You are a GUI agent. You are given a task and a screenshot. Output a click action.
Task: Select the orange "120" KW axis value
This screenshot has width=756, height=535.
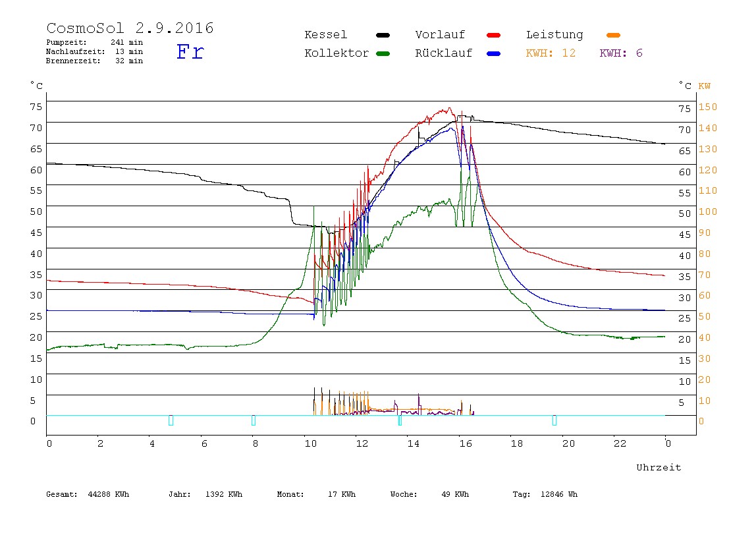click(x=708, y=170)
